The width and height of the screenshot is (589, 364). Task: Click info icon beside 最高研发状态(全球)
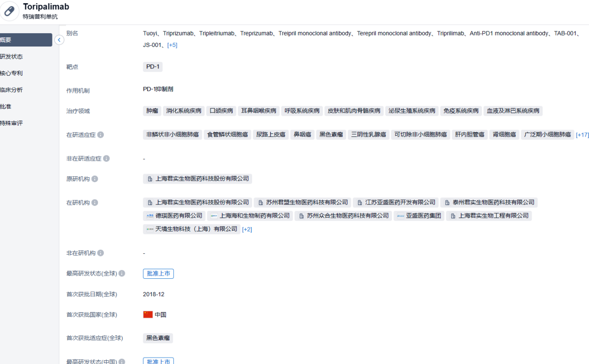(122, 274)
